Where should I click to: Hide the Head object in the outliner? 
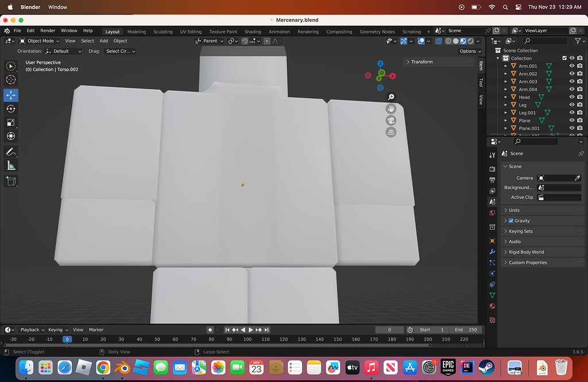[x=571, y=97]
